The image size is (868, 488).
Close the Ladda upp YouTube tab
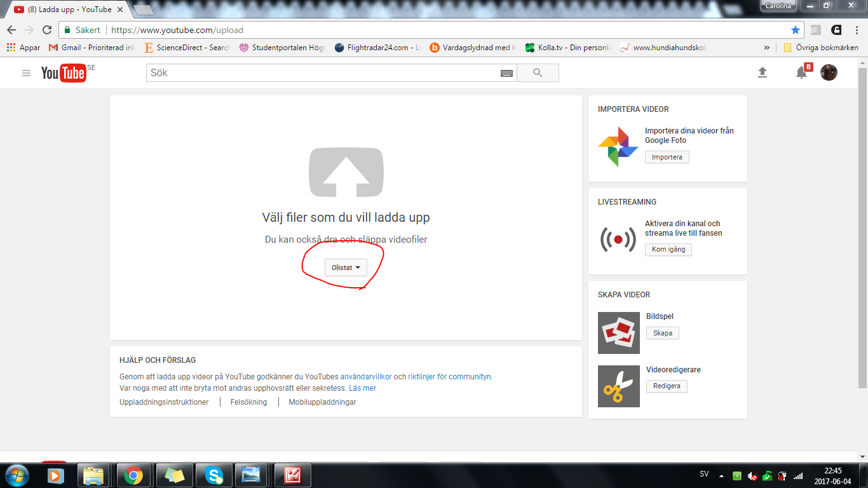tap(121, 10)
